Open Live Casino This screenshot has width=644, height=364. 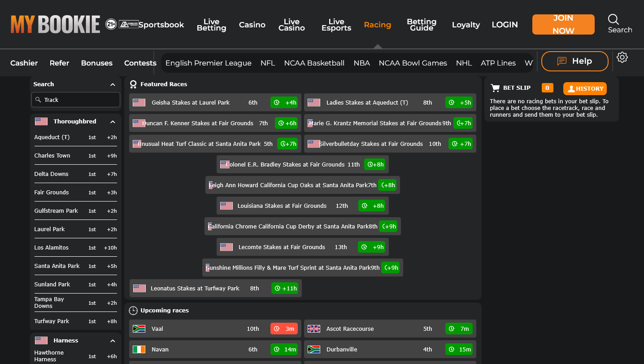292,25
